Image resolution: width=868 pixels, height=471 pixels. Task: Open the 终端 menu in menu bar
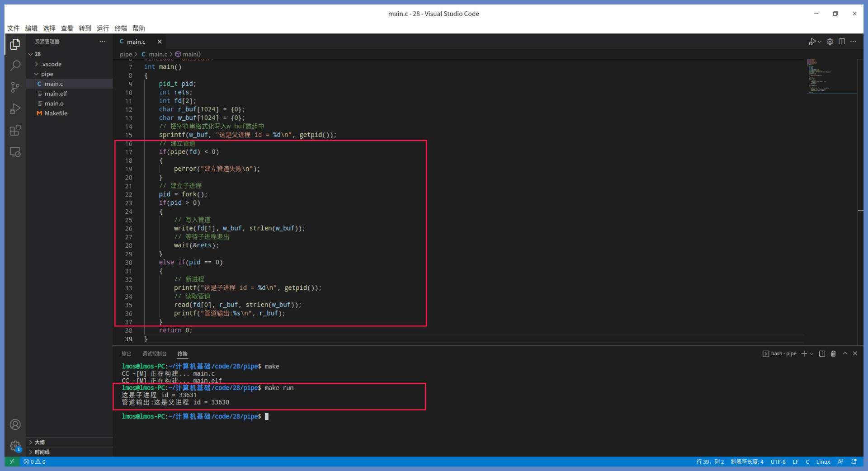coord(121,28)
